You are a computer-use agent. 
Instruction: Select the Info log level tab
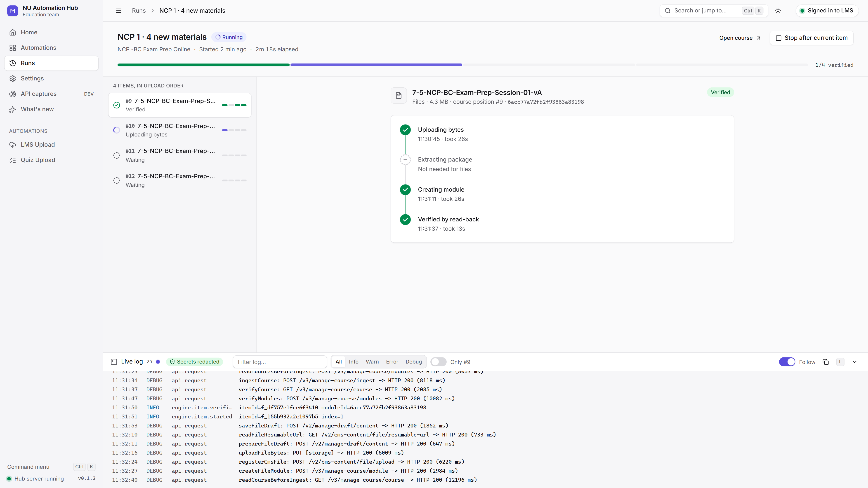click(354, 362)
